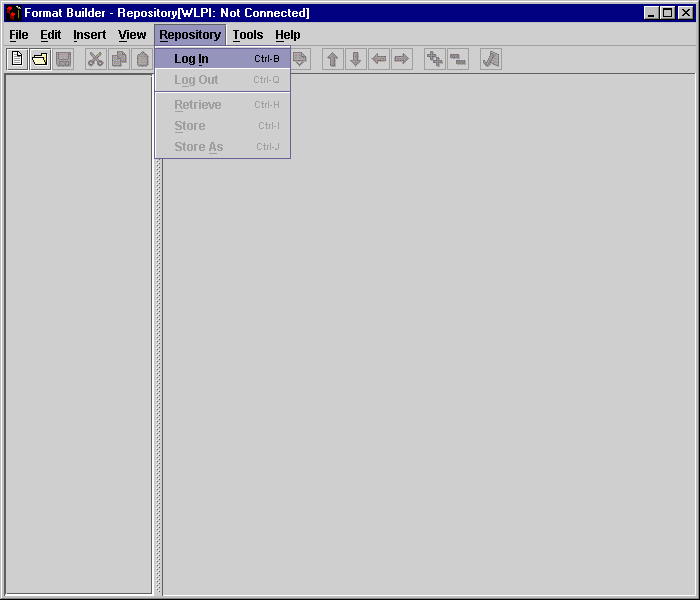Viewport: 700px width, 600px height.
Task: Choose Log Out from Repository menu
Action: 223,80
